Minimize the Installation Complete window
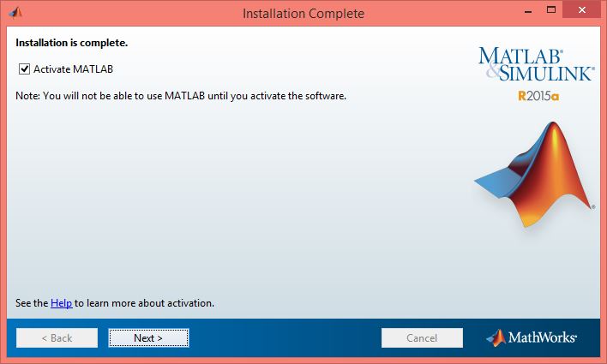This screenshot has width=607, height=364. pyautogui.click(x=528, y=10)
